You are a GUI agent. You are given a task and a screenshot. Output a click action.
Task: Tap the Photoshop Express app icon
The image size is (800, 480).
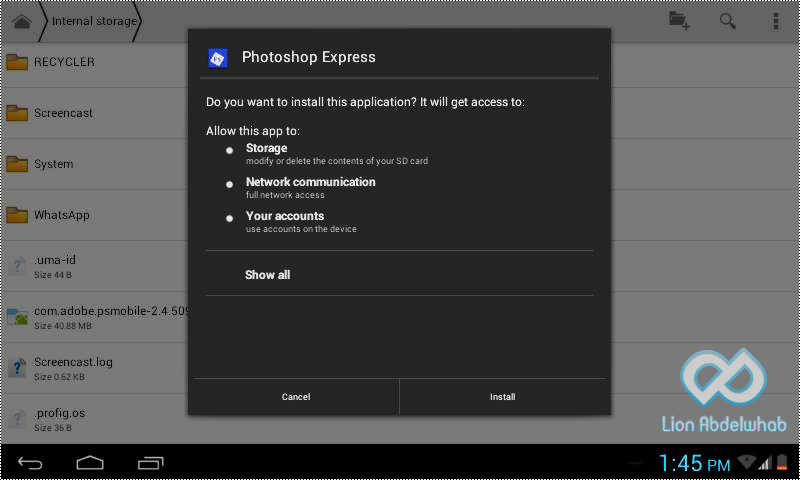218,58
